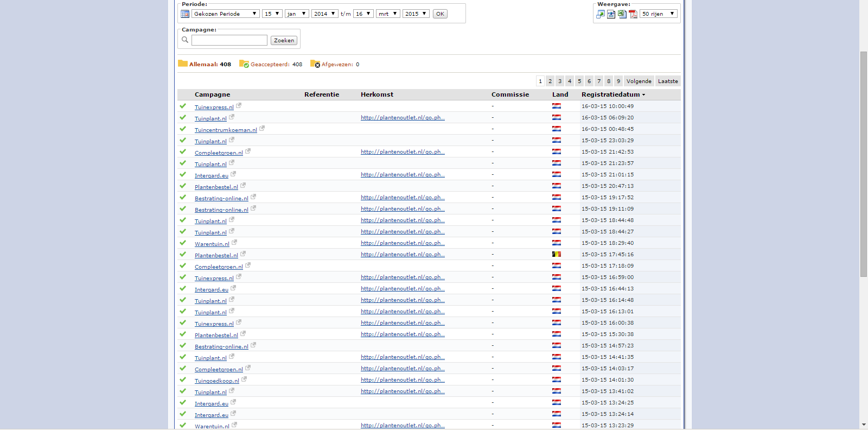The width and height of the screenshot is (868, 430).
Task: Click the Allemaal: 408 filter label
Action: (x=210, y=64)
